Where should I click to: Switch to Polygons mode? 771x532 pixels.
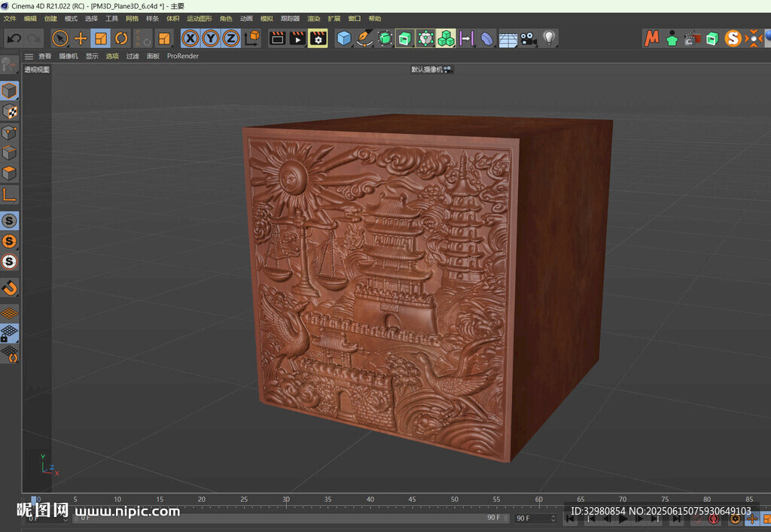coord(9,173)
